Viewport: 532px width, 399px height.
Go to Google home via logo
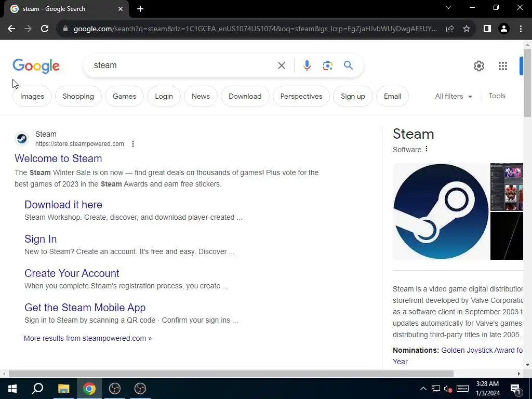[36, 66]
